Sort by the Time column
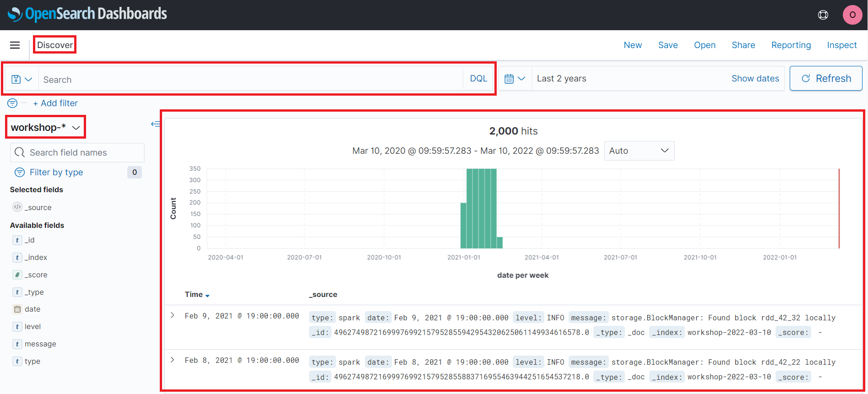 pos(197,295)
